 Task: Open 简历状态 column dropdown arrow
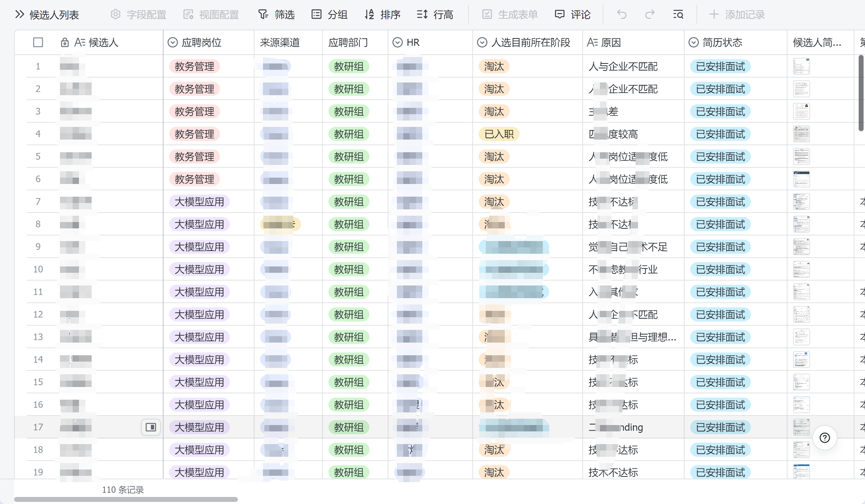coord(693,43)
